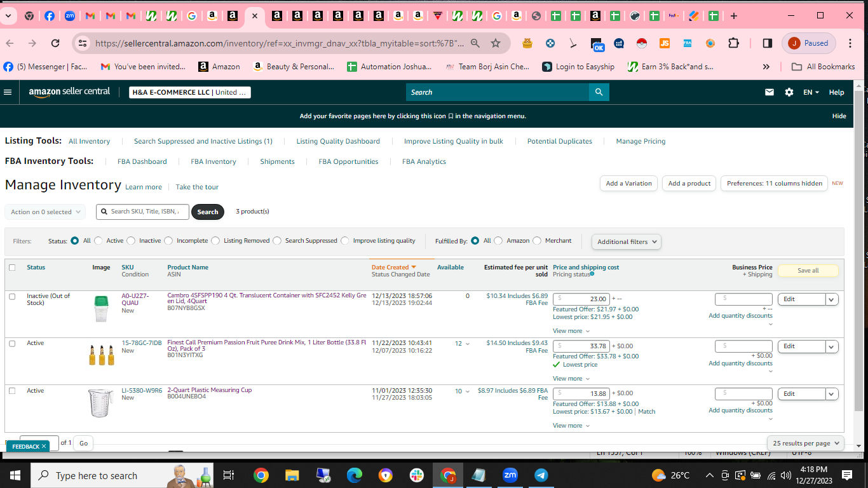Open the Chrome three-dot menu

tap(850, 43)
